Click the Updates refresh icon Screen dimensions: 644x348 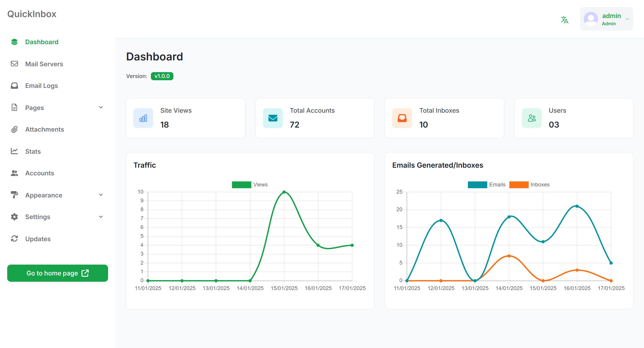click(x=14, y=239)
